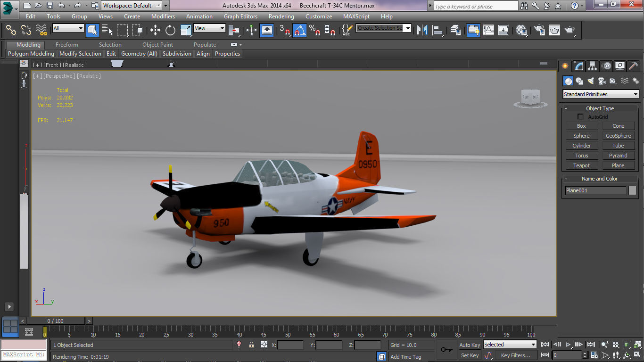Click the Mirror tool icon
Screen dimensions: 644x362
coord(422,30)
